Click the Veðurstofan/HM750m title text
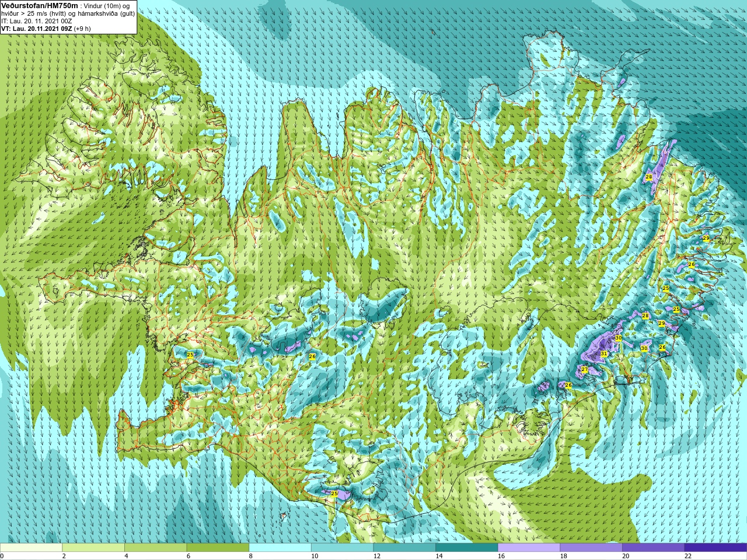This screenshot has height=560, width=747. click(x=40, y=5)
